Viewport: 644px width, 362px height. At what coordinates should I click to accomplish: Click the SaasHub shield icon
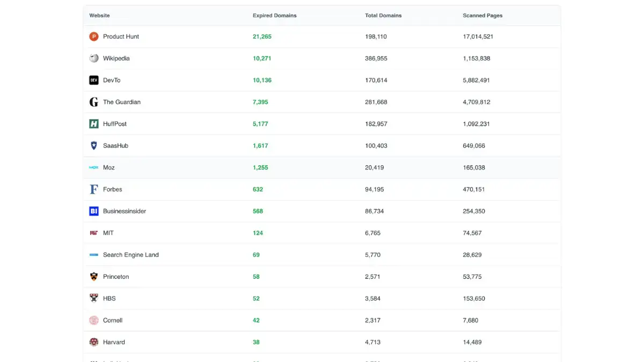coord(94,146)
